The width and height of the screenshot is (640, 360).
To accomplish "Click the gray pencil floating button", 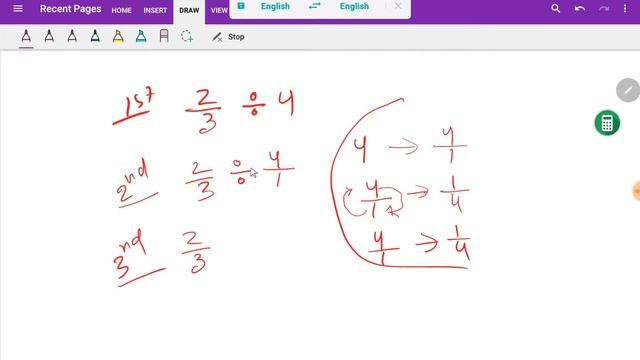I will pos(628,90).
